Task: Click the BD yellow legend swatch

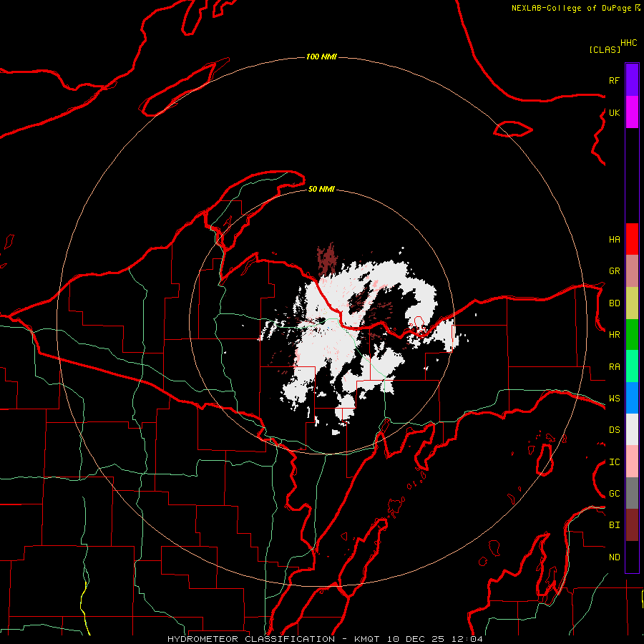Action: point(632,303)
